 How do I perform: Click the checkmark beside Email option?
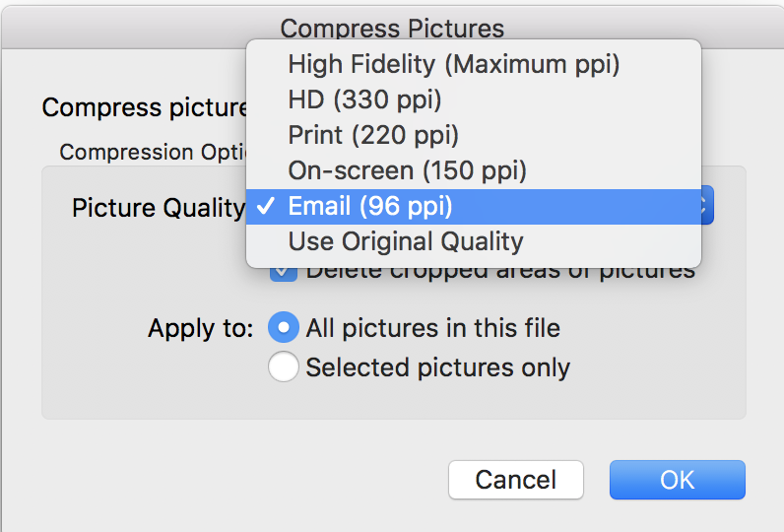265,206
